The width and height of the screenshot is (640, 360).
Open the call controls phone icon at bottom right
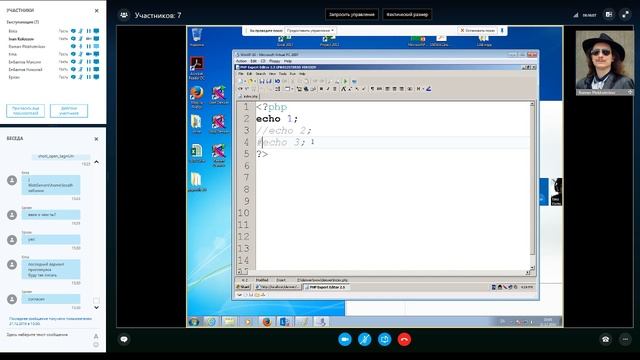pos(606,339)
